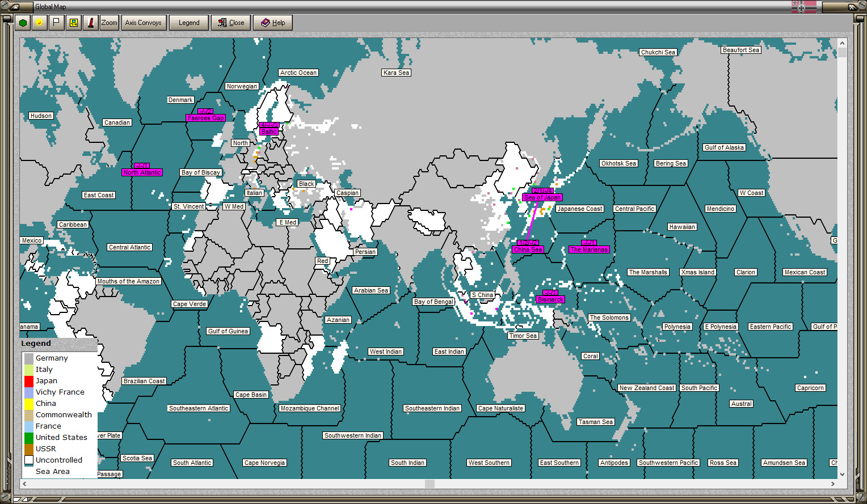867x504 pixels.
Task: Click the Bay of Bengal label
Action: 433,302
